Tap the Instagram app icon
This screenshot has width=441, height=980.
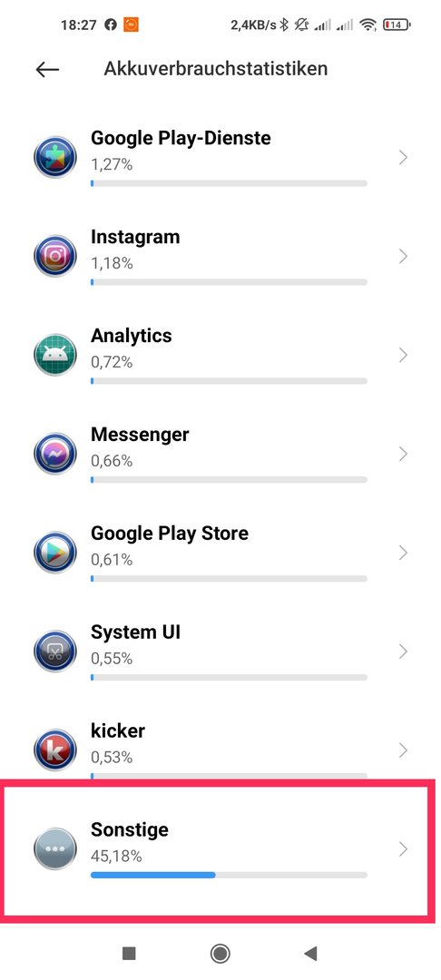point(55,256)
